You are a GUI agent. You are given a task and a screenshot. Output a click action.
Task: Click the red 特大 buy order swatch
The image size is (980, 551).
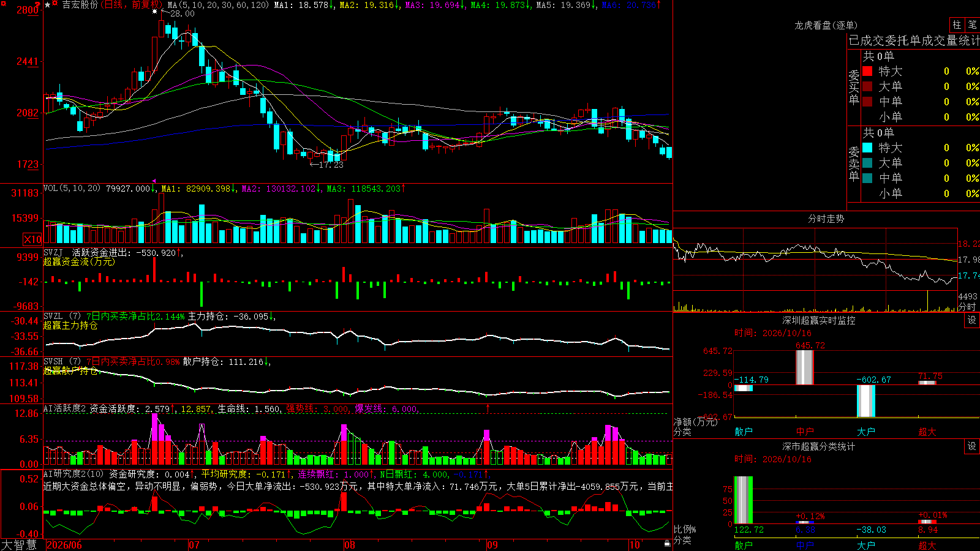point(867,71)
